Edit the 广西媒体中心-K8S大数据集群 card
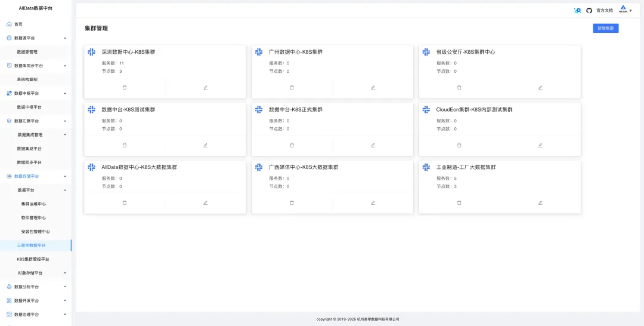Image resolution: width=644 pixels, height=326 pixels. [373, 202]
